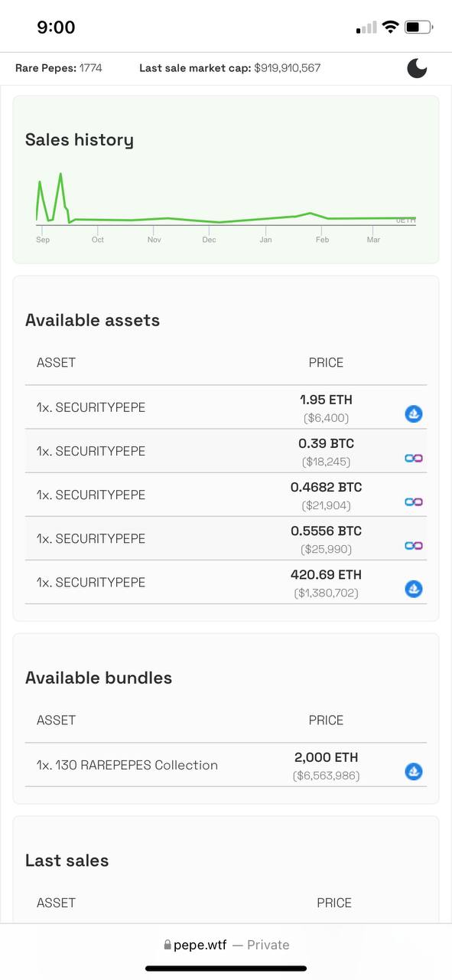Tap the battery icon in status bar
452x980 pixels.
(418, 28)
